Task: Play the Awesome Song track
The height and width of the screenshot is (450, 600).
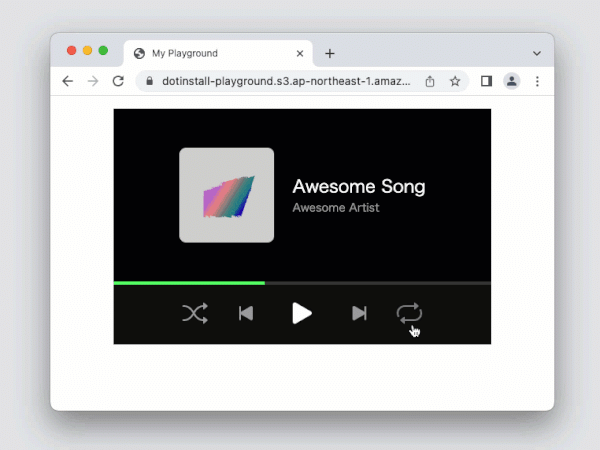Action: click(x=302, y=313)
